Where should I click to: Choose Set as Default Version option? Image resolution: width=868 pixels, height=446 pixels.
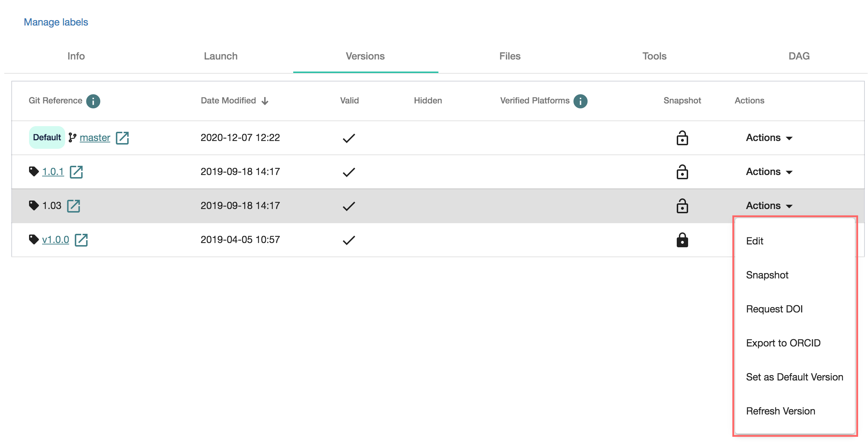pos(794,377)
